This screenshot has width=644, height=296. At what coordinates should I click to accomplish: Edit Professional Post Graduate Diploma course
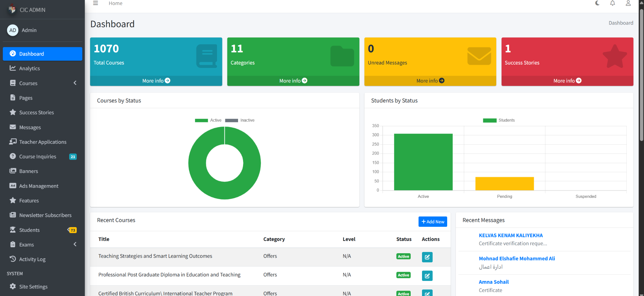coord(427,276)
